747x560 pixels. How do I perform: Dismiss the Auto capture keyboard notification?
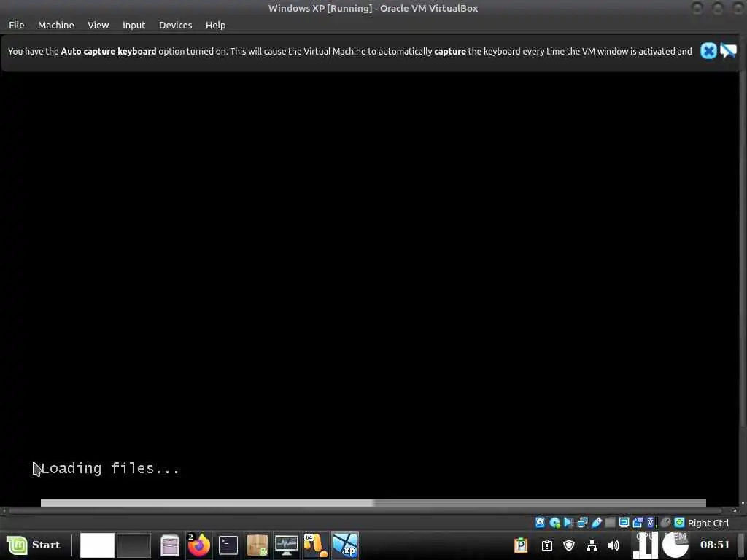coord(708,51)
